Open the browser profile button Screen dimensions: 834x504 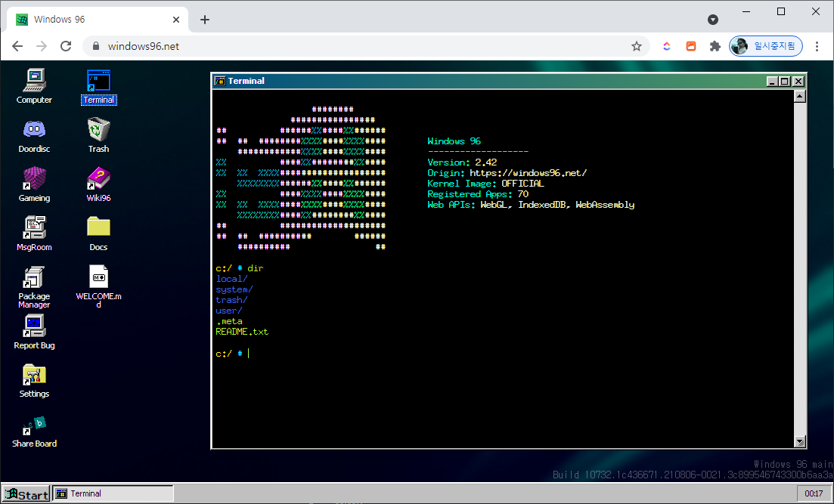pyautogui.click(x=766, y=46)
